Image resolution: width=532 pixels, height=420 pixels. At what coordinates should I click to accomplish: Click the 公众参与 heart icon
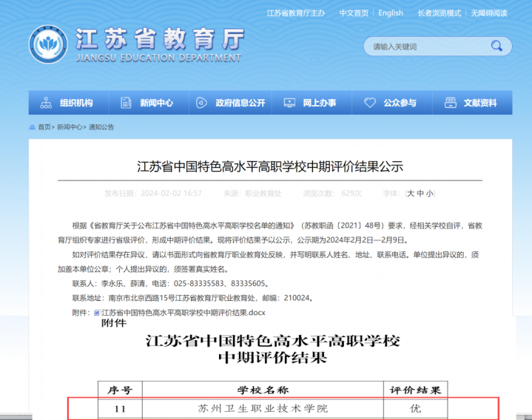(x=370, y=103)
